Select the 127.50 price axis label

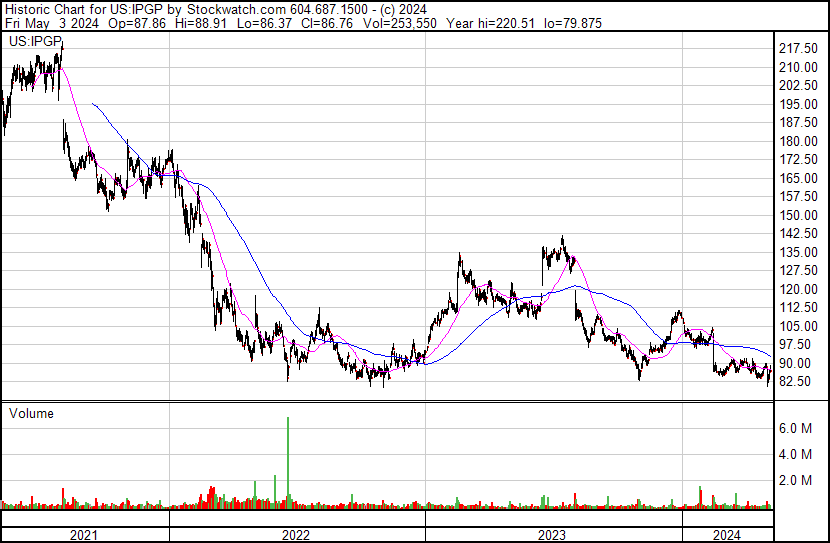coord(798,270)
